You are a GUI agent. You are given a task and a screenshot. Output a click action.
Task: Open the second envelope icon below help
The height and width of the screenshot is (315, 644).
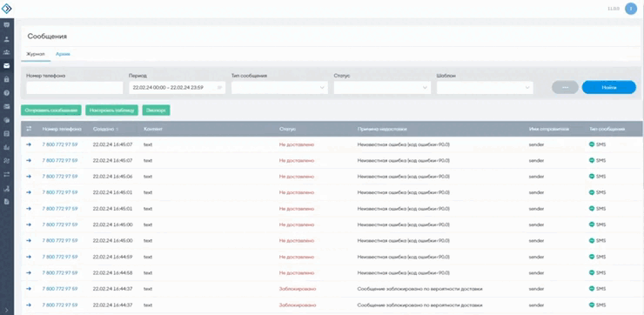[x=7, y=106]
